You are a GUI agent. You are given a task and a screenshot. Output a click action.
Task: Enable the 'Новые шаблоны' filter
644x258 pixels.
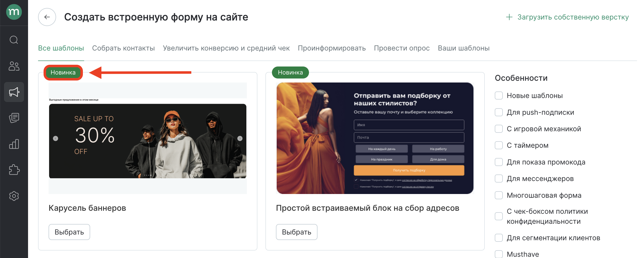tap(499, 95)
